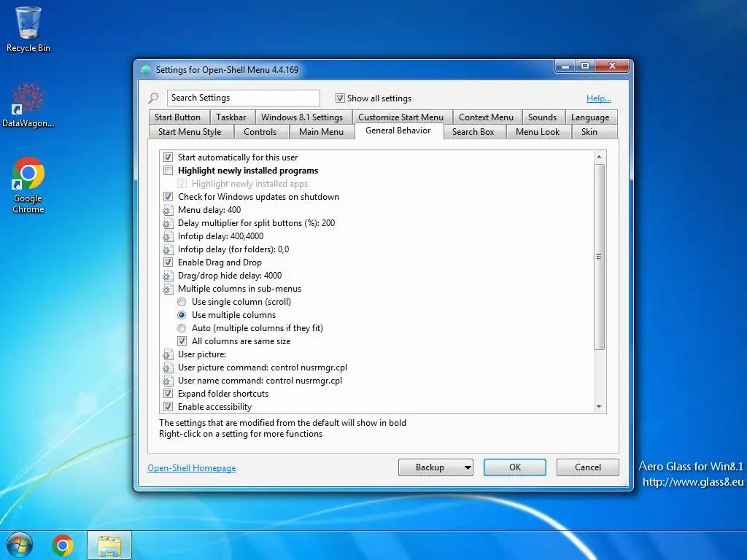Open the Backup dropdown arrow
The height and width of the screenshot is (560, 747).
pos(468,467)
